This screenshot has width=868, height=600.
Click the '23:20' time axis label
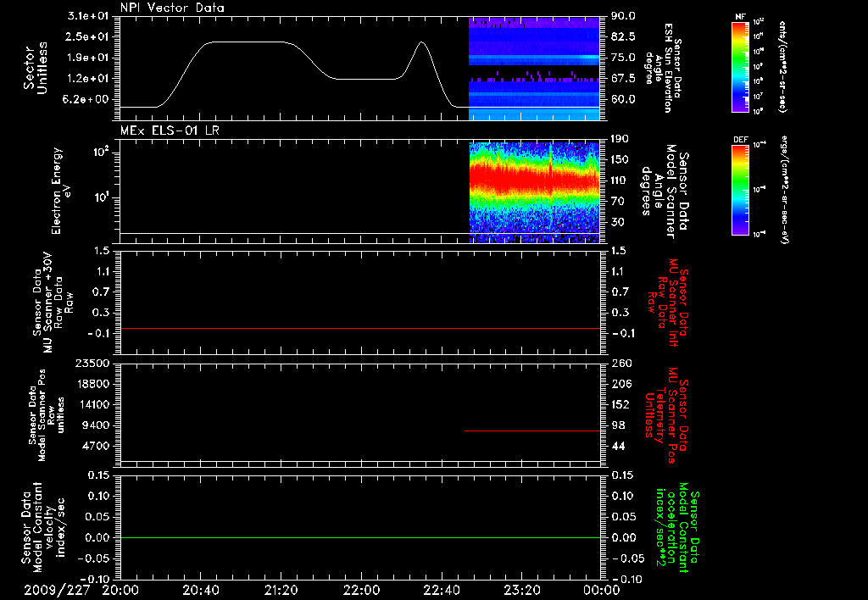521,590
